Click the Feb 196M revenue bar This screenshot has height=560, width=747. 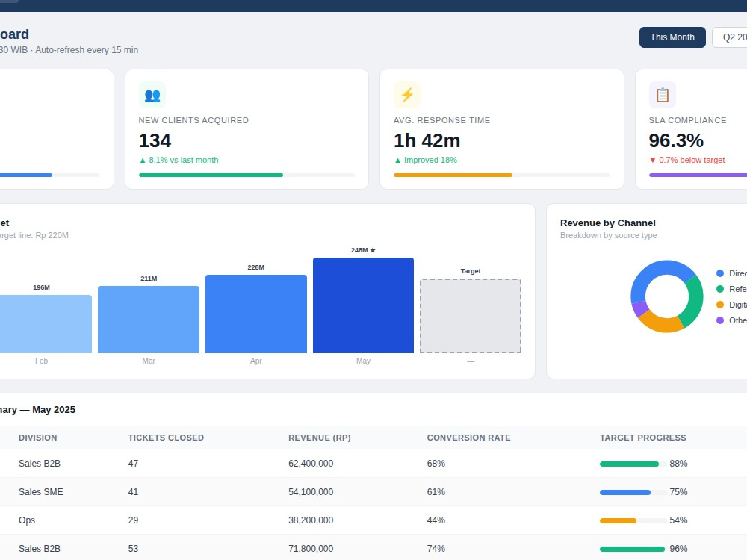click(46, 324)
